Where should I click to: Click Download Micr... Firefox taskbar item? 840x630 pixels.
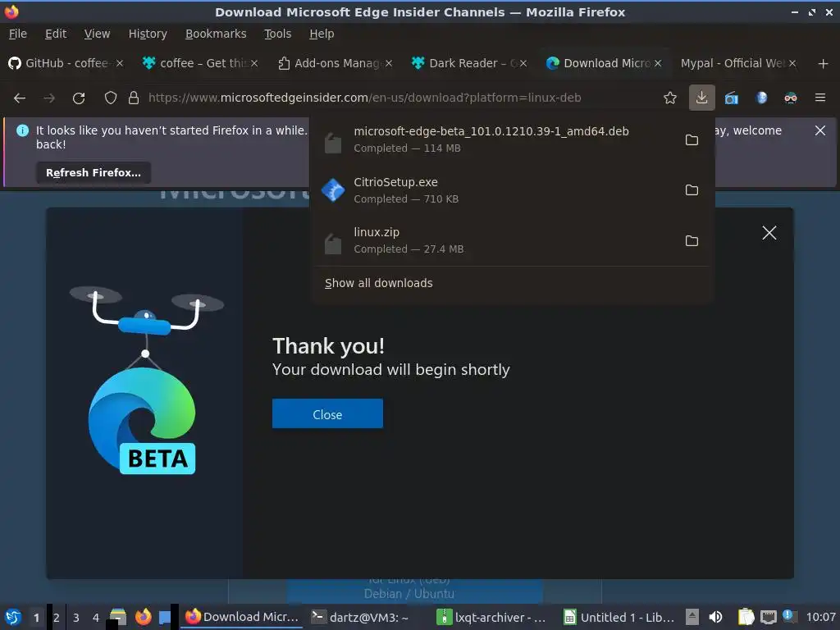pos(242,617)
